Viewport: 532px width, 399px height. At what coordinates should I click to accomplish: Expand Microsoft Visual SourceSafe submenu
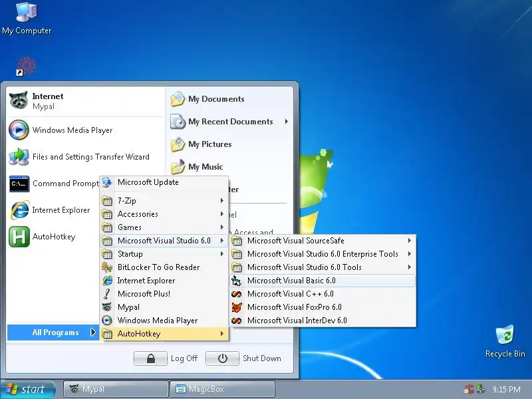click(x=323, y=241)
